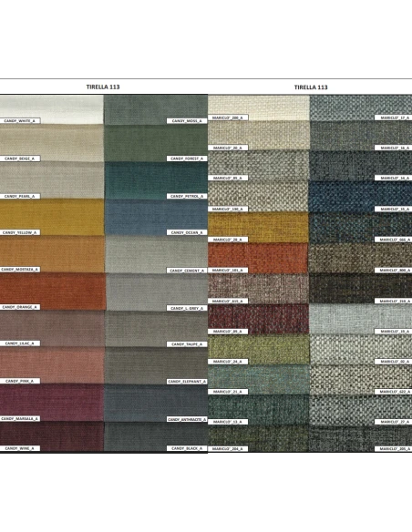Click the MARICLO'_800_A label
The height and width of the screenshot is (532, 412).
pos(394,271)
